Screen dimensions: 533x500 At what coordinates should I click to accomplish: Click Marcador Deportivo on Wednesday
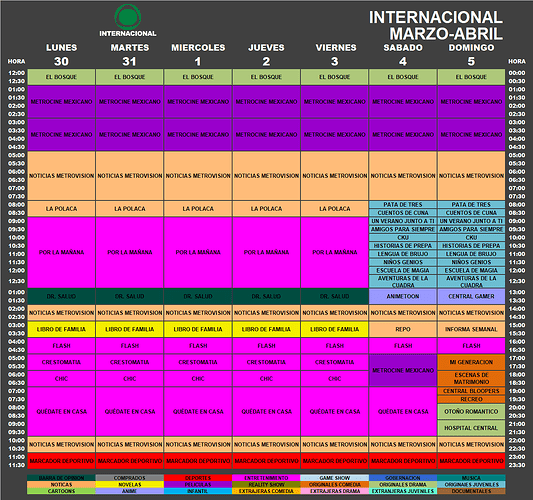pyautogui.click(x=198, y=461)
